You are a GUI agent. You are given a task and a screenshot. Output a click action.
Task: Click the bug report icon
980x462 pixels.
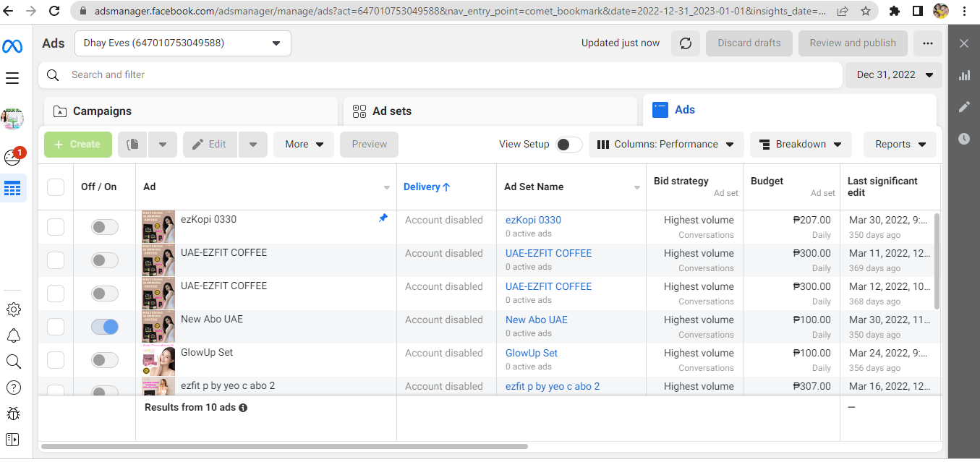(13, 414)
